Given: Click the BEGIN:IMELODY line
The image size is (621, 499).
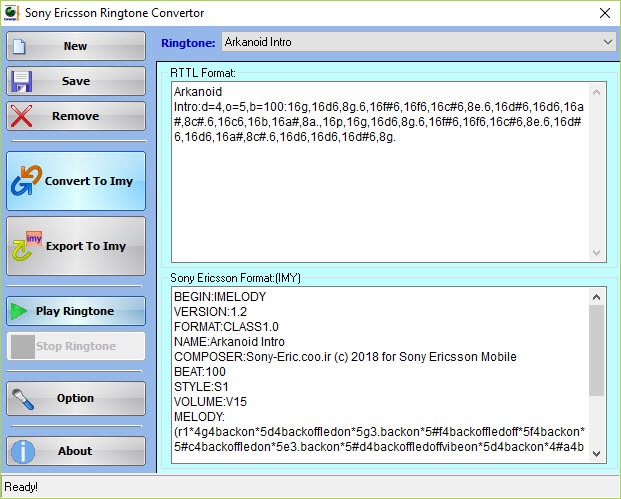Looking at the screenshot, I should [x=220, y=297].
